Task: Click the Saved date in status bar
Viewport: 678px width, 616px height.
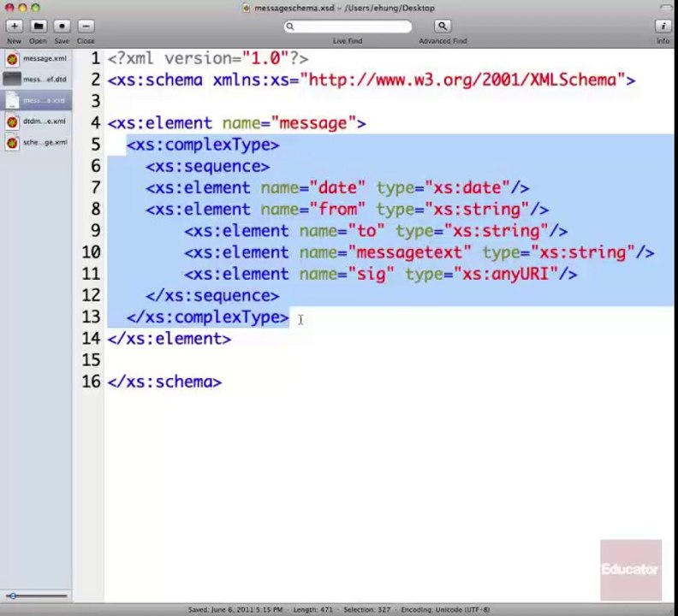Action: [235, 609]
